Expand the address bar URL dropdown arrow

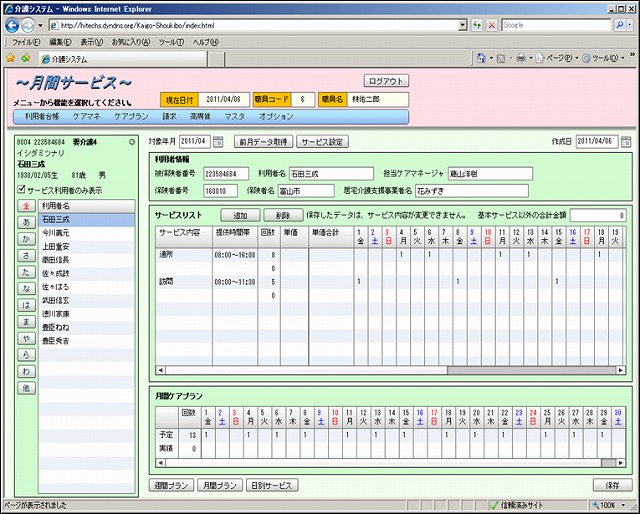point(461,25)
